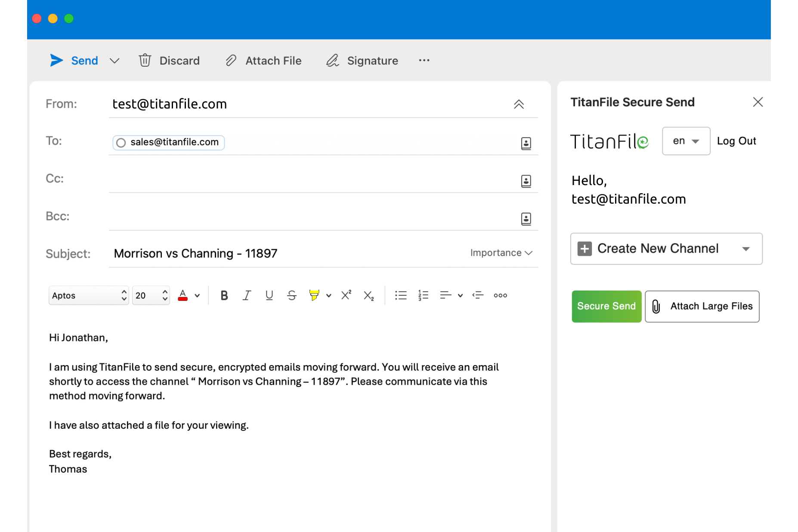Open the font size 20 selector
This screenshot has height=532, width=798.
click(x=151, y=295)
